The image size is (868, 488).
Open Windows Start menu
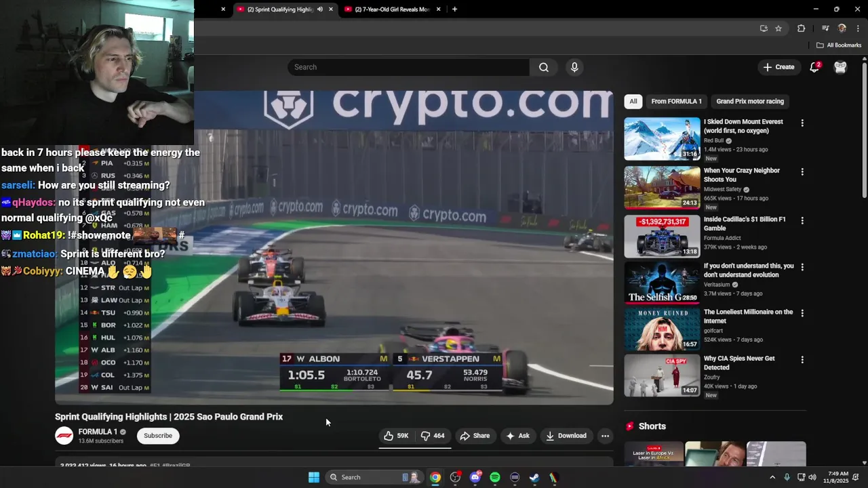pos(314,477)
